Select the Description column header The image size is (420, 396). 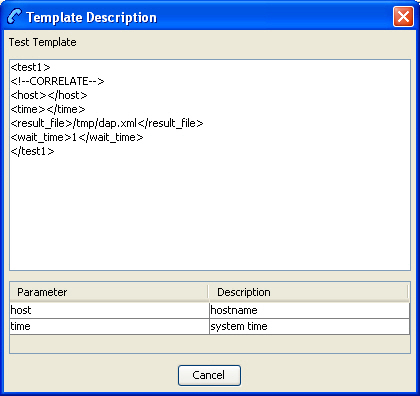point(308,292)
